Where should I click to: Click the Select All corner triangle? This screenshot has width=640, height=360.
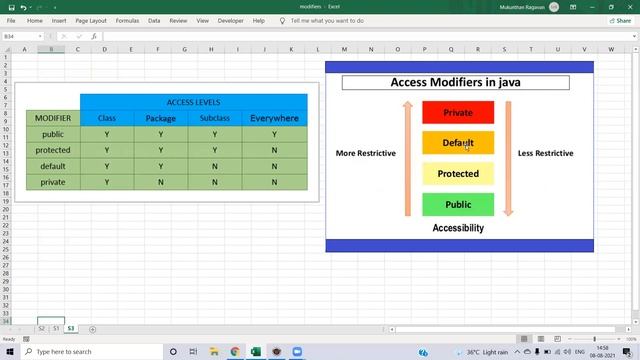(7, 49)
